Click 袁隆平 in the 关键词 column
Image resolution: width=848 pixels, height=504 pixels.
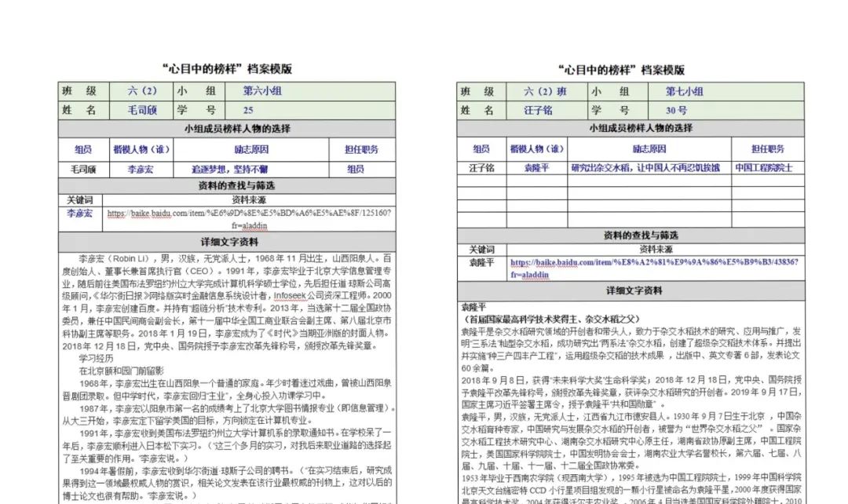click(x=481, y=262)
